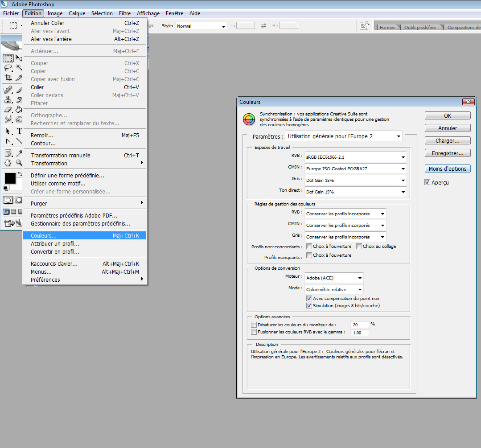Viewport: 481px width, 448px height.
Task: Expand the Préférences submenu
Action: coord(85,279)
